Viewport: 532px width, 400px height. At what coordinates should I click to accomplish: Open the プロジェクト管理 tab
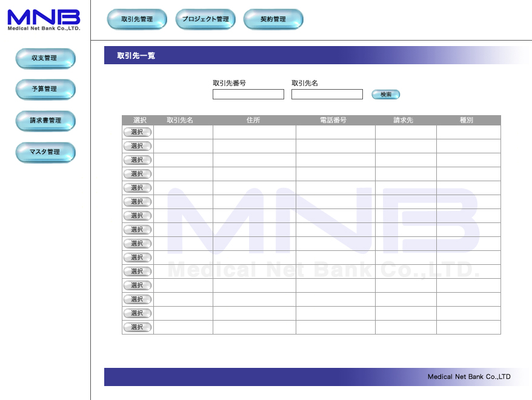click(205, 19)
